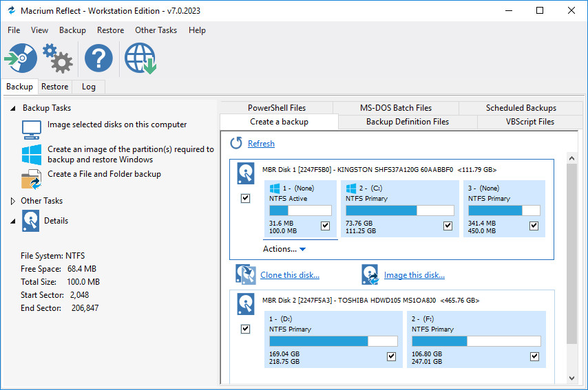588x390 pixels.
Task: Open the Actions... dropdown for Disk 1
Action: pyautogui.click(x=284, y=249)
